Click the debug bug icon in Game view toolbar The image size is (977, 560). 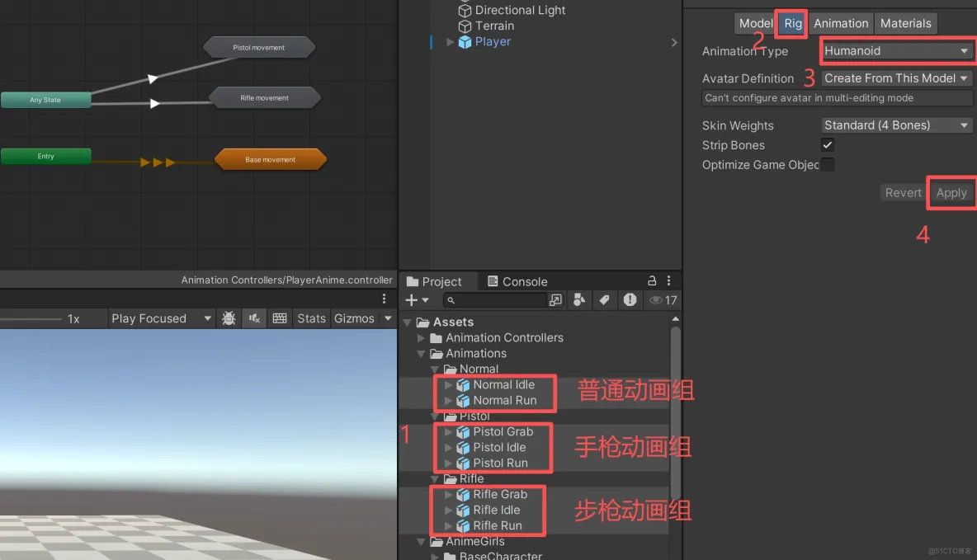pos(229,318)
